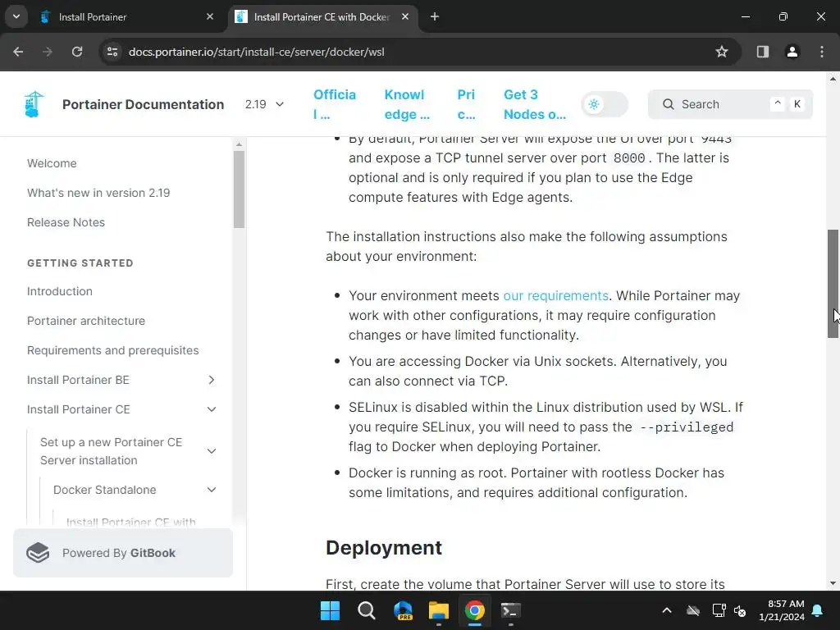This screenshot has width=840, height=630.
Task: Follow the 'our requirements' link
Action: point(555,295)
